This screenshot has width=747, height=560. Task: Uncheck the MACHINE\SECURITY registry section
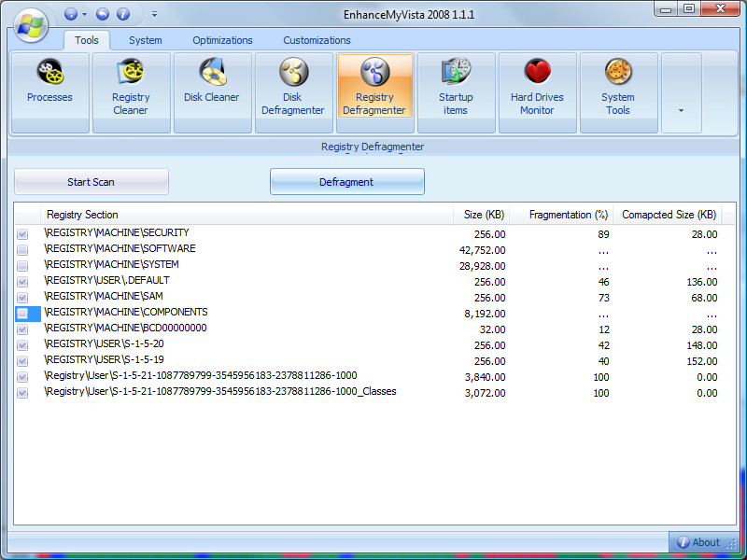click(x=22, y=234)
